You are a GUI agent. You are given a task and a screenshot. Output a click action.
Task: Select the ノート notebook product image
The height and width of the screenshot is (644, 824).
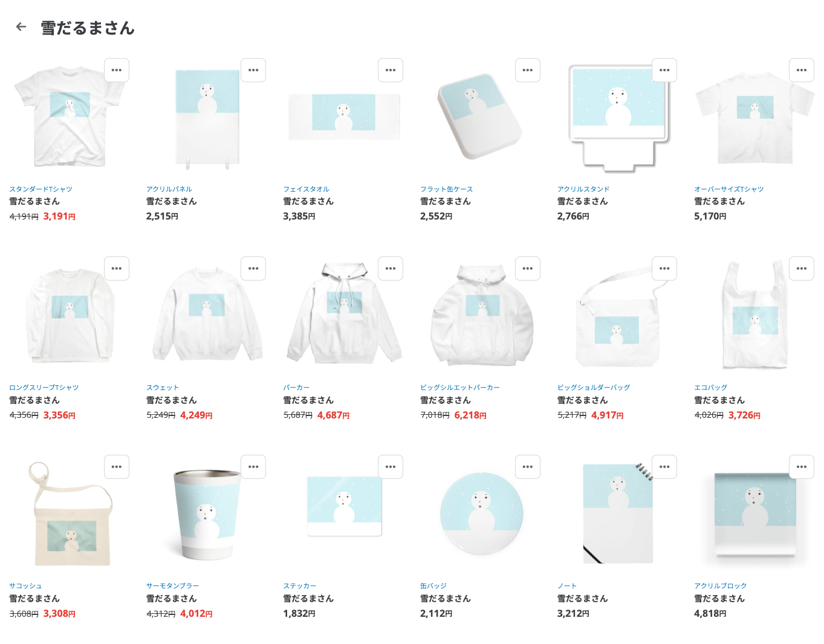[x=618, y=513]
